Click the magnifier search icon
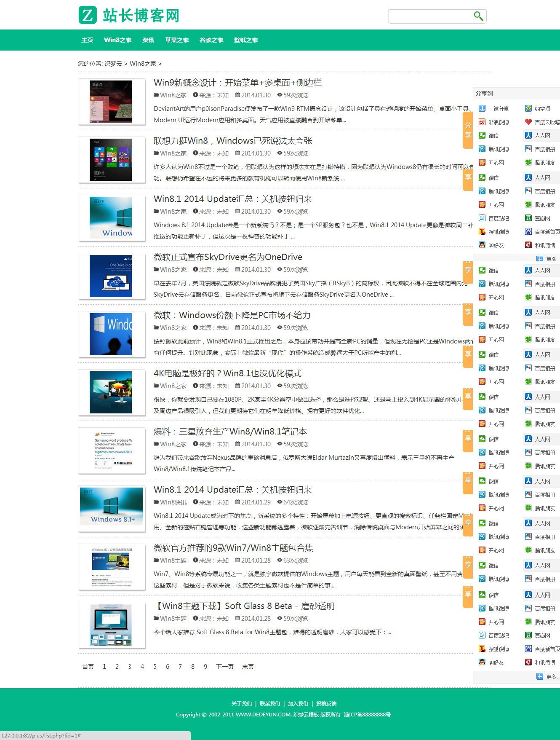 point(478,16)
